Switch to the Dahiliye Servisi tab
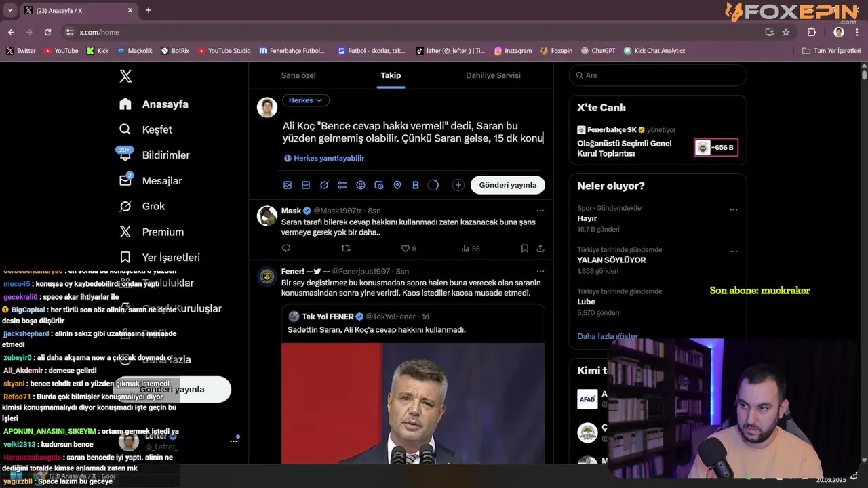 [x=493, y=75]
